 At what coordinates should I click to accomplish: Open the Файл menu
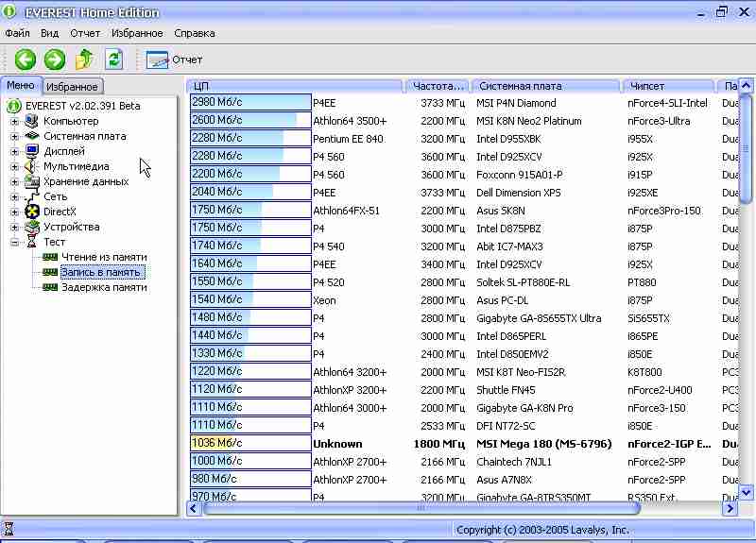pos(17,33)
